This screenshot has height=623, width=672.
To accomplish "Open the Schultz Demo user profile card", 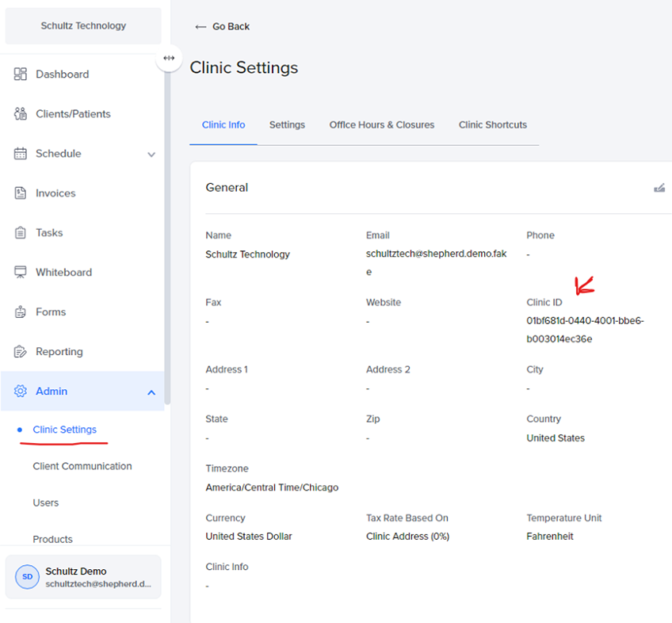I will point(83,577).
